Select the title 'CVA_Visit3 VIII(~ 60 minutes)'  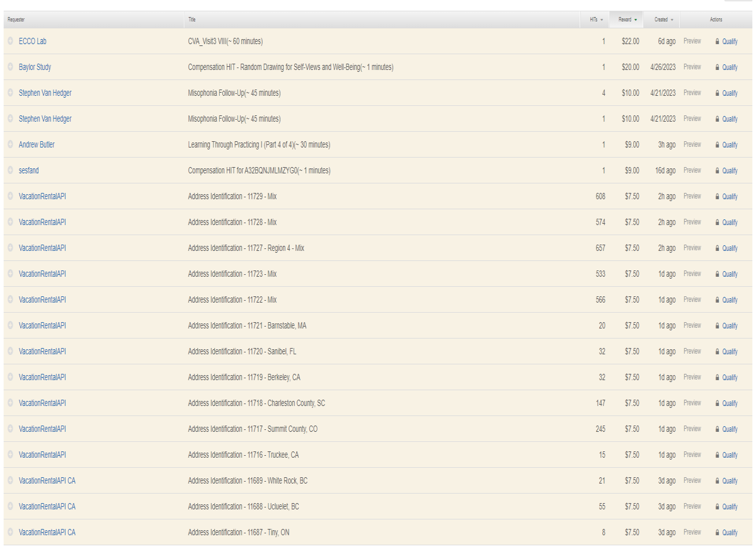225,41
